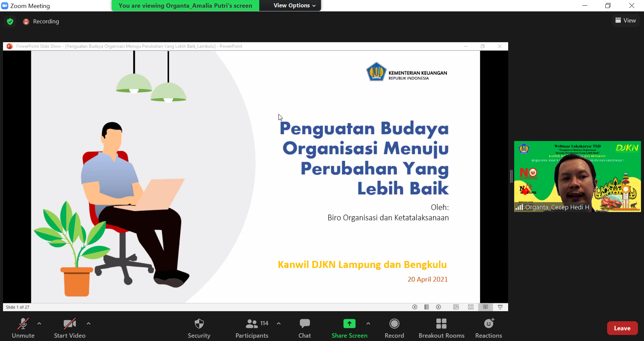Viewport: 644px width, 341px height.
Task: Click PowerPoint Slide Show view icon
Action: 500,307
